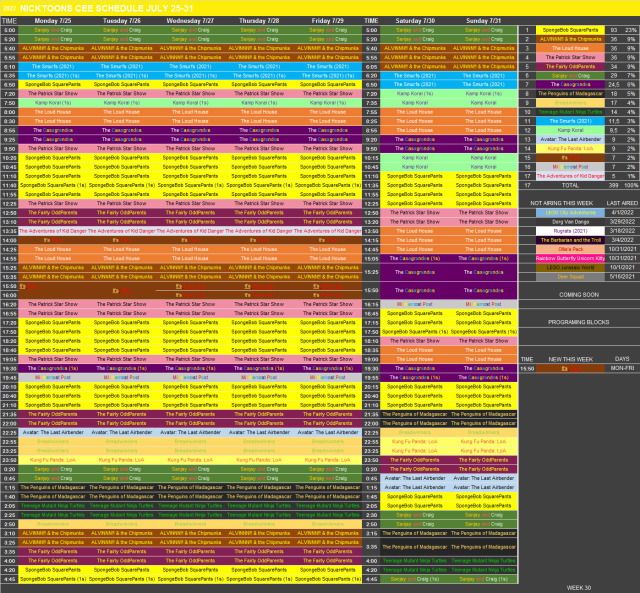Select the 'Sunday 7/31' column header
The image size is (640, 593).
(x=484, y=21)
